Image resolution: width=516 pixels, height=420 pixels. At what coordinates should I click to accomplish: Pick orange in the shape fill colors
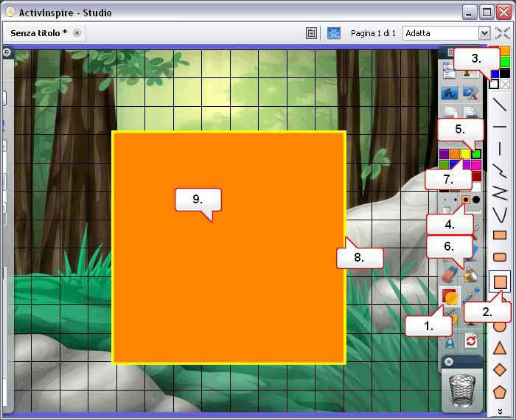[505, 51]
